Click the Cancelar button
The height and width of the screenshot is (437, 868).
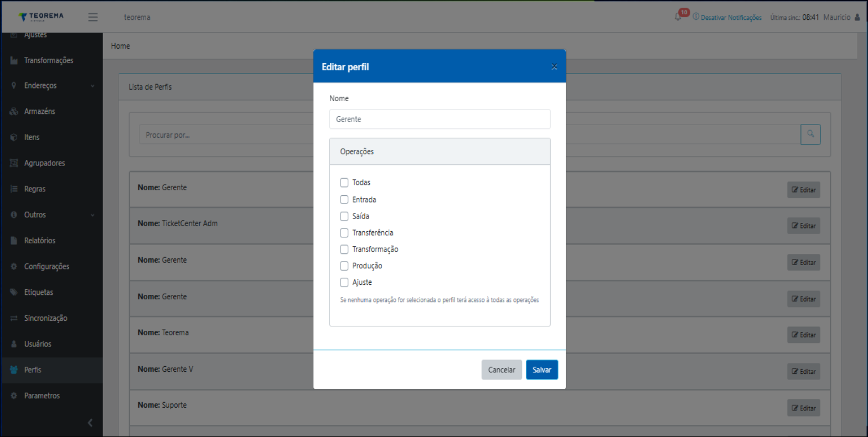(502, 370)
